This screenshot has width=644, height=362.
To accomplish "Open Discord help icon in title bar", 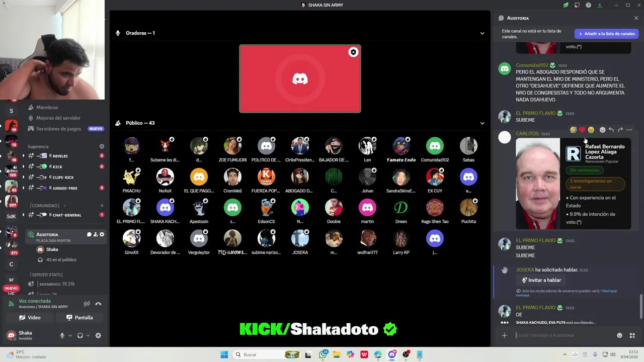I will coord(588,5).
